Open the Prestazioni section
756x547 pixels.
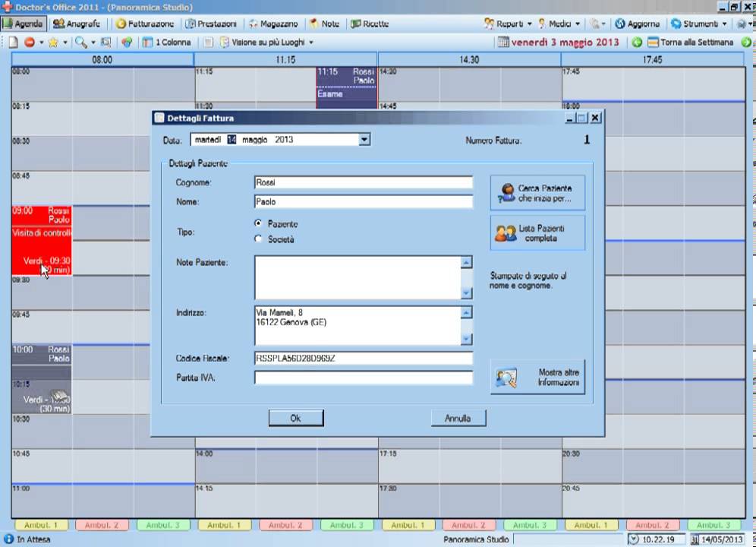coord(211,24)
